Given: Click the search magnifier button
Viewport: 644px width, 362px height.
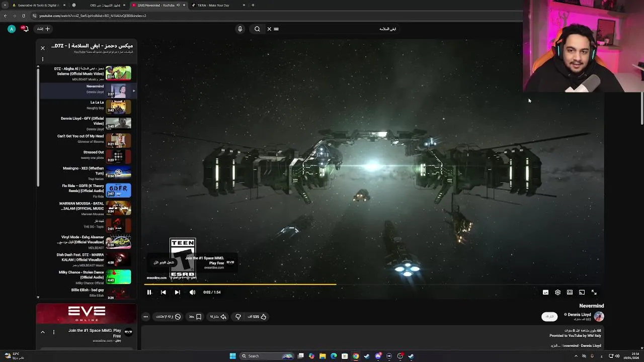Looking at the screenshot, I should 257,29.
